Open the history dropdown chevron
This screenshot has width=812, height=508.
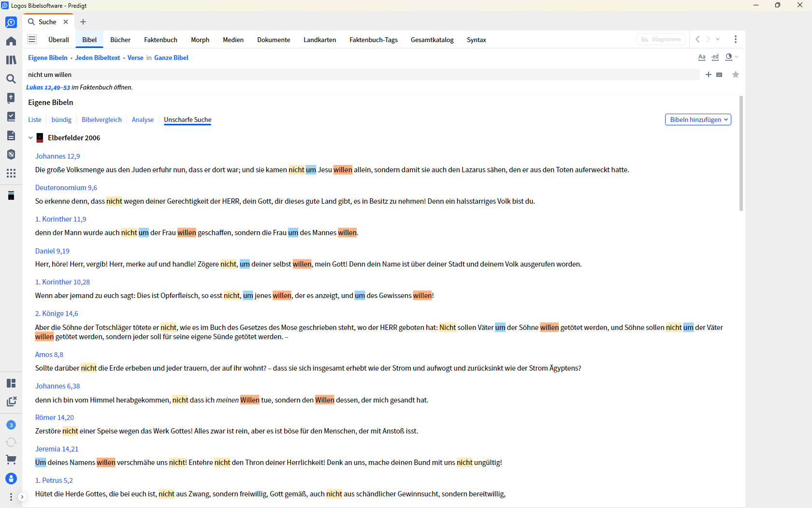[718, 39]
